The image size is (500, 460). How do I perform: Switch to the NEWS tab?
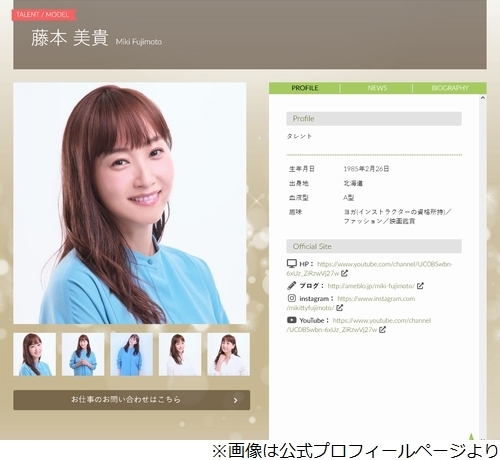[x=377, y=88]
